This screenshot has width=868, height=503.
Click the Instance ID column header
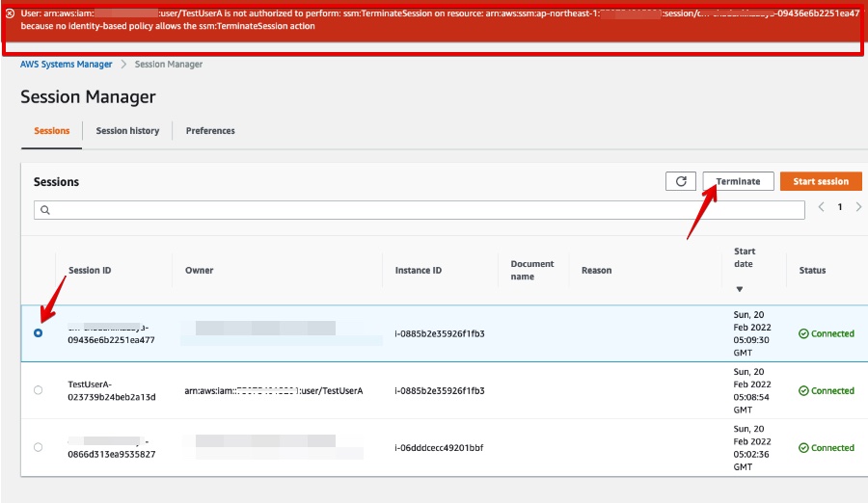click(419, 270)
